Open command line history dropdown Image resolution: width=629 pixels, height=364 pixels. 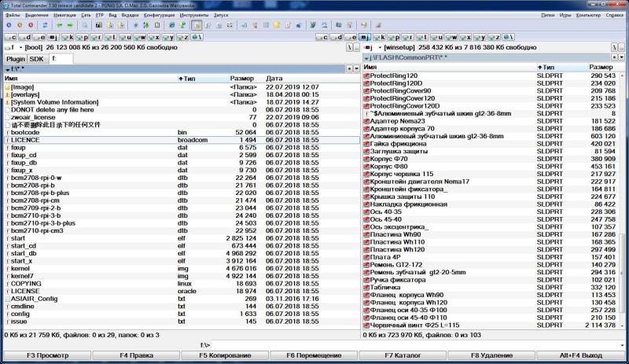coord(622,345)
